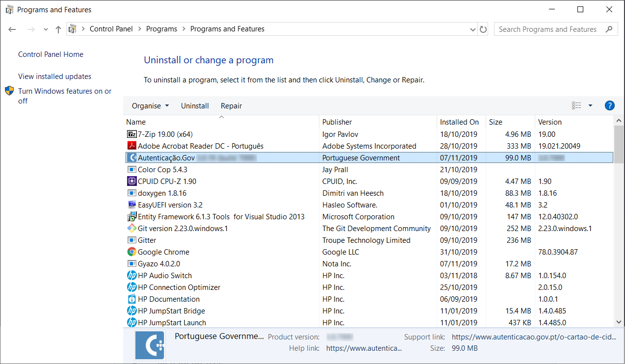This screenshot has width=625, height=364.
Task: Click the HP Audio Switch icon
Action: pyautogui.click(x=131, y=276)
